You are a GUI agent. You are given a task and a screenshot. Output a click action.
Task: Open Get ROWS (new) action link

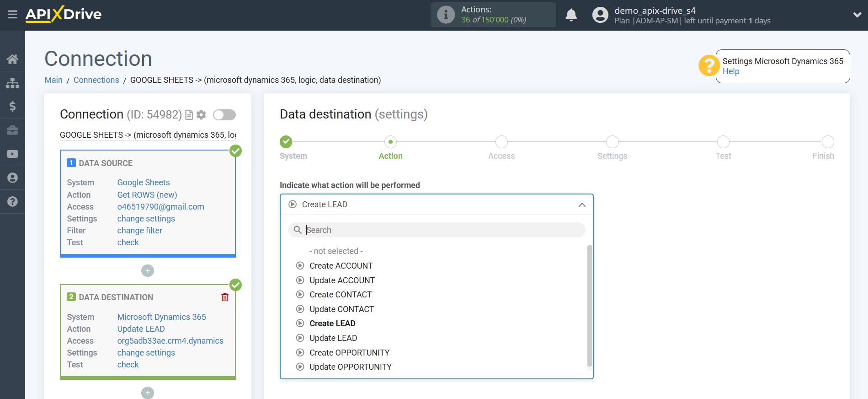(x=147, y=195)
